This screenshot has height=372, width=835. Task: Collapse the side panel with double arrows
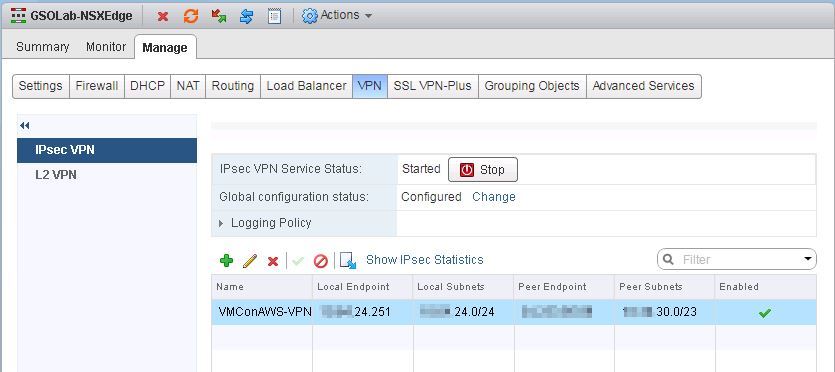[24, 126]
